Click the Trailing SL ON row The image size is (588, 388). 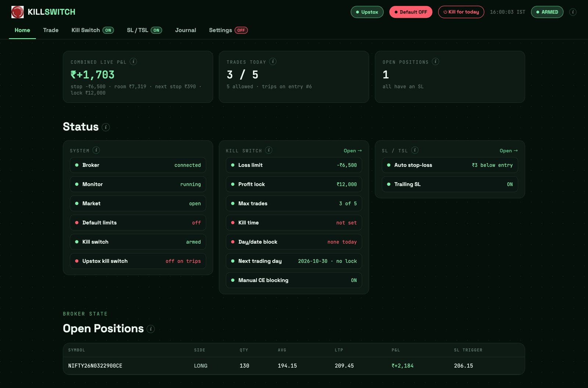(450, 184)
